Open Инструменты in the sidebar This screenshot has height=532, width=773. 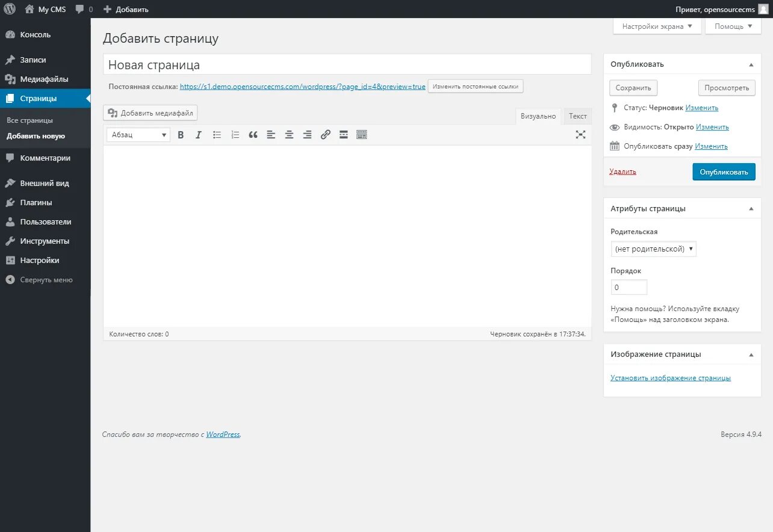pyautogui.click(x=45, y=241)
